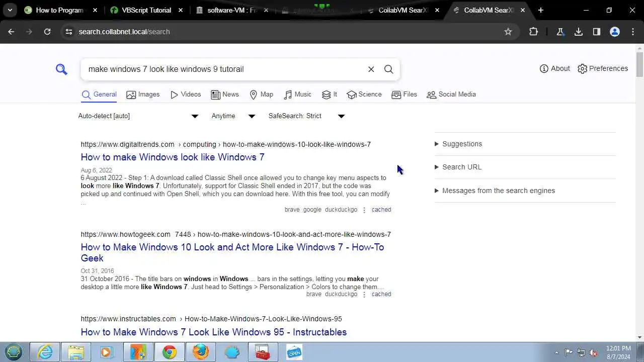Open the Windows Start menu
The height and width of the screenshot is (362, 644).
pyautogui.click(x=14, y=352)
